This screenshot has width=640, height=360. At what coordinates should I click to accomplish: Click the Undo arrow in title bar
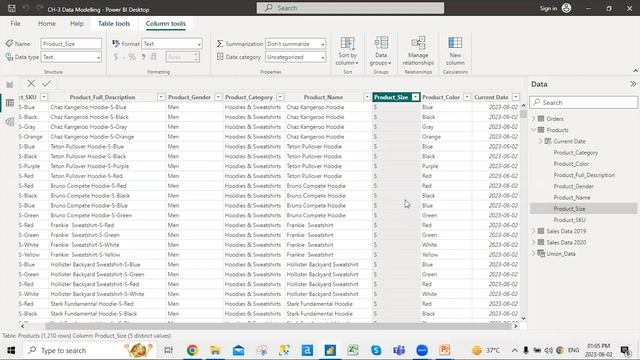[26, 8]
